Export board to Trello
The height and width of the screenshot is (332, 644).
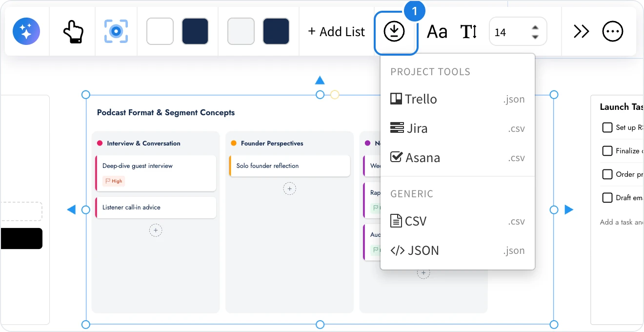click(x=458, y=99)
